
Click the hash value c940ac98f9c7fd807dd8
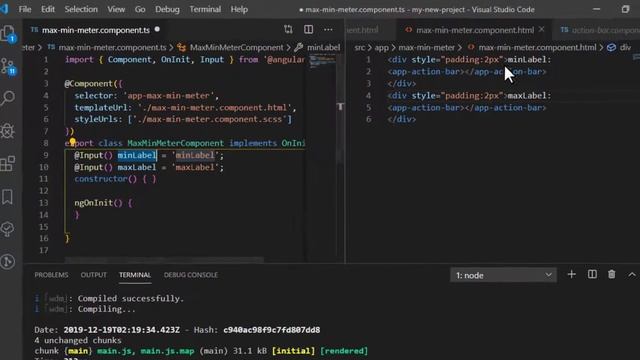coord(271,330)
